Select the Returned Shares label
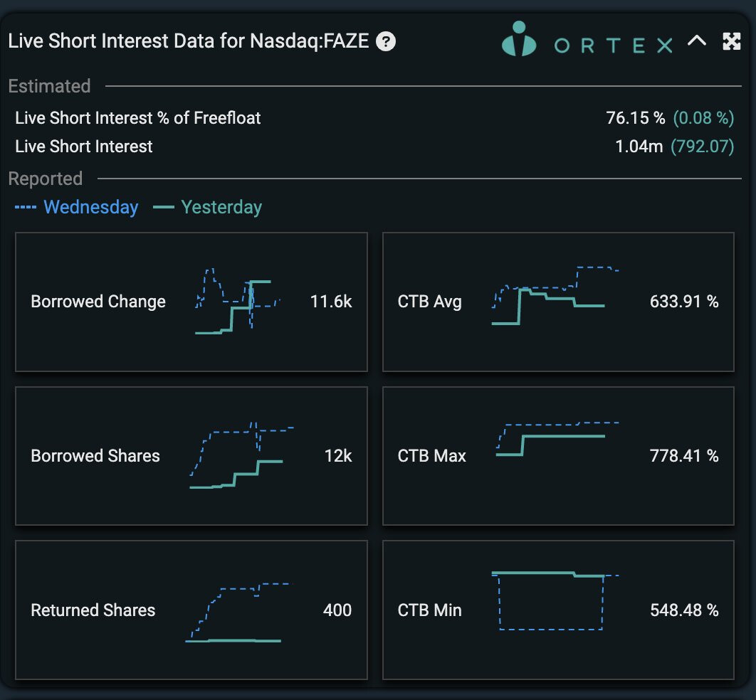This screenshot has height=700, width=756. [93, 610]
